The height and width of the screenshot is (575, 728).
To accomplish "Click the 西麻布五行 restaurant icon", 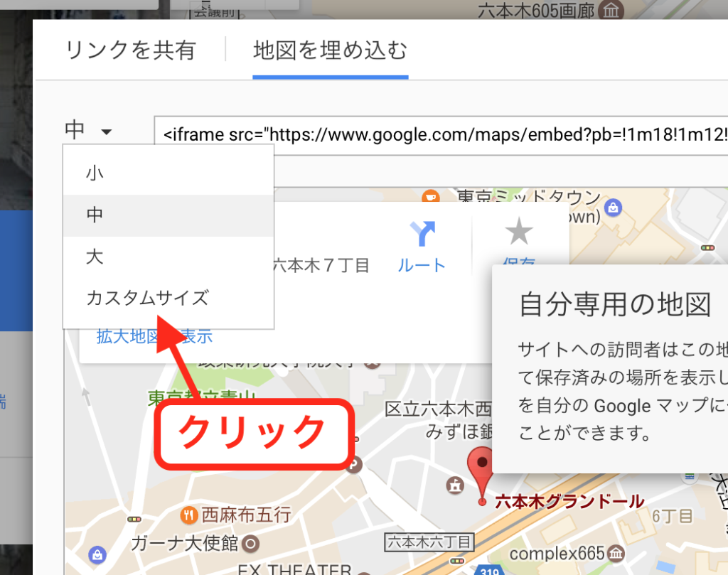I will 188,514.
